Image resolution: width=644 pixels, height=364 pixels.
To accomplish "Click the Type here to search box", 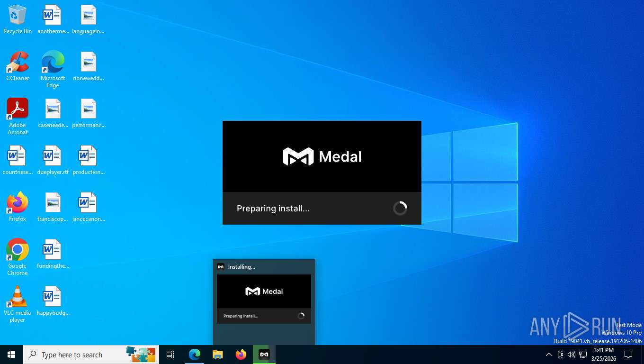I will coord(91,354).
